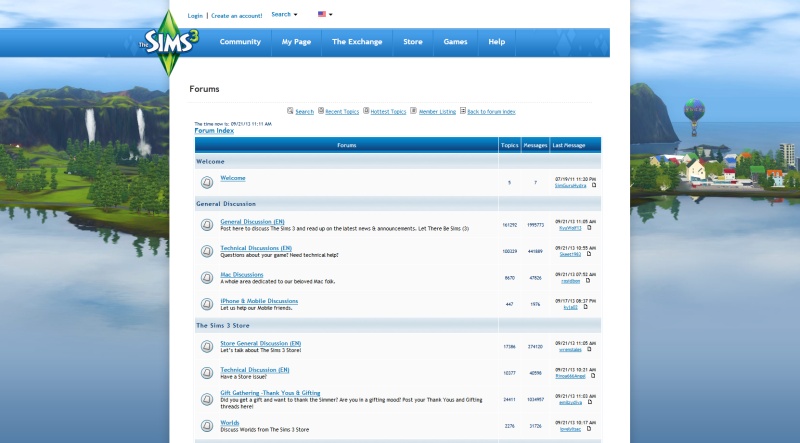
Task: Open the Games menu
Action: [456, 42]
